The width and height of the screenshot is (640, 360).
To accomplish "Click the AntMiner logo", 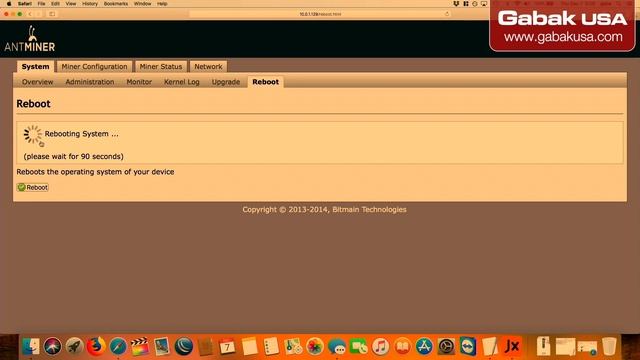I will 30,39.
